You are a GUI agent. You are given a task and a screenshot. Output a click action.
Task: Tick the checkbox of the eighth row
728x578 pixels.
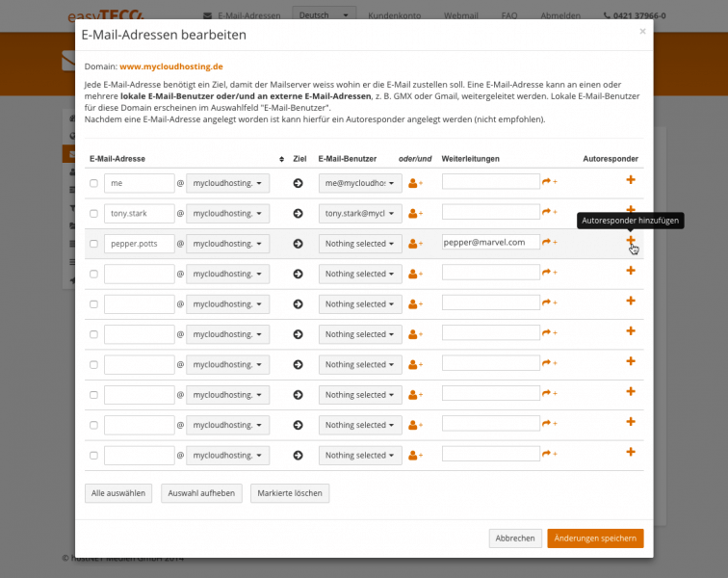point(93,395)
